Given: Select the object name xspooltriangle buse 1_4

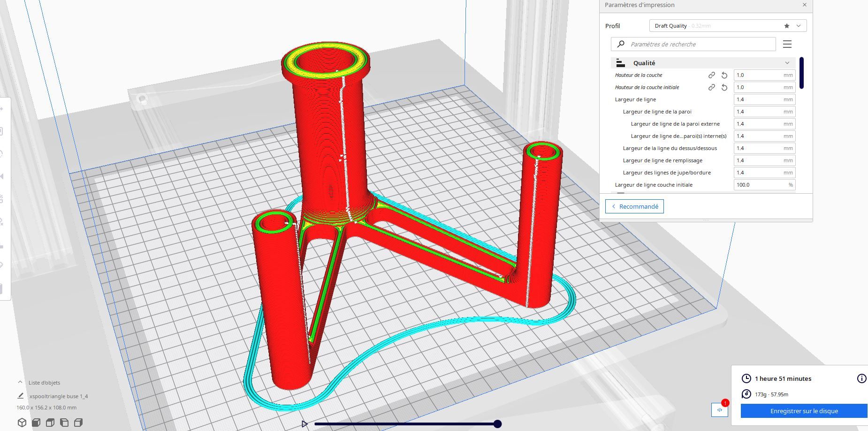Looking at the screenshot, I should (x=59, y=396).
